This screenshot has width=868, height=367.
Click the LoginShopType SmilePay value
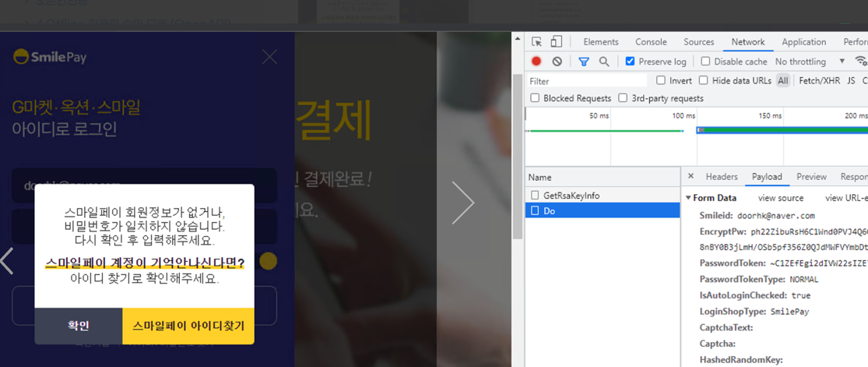click(x=789, y=311)
